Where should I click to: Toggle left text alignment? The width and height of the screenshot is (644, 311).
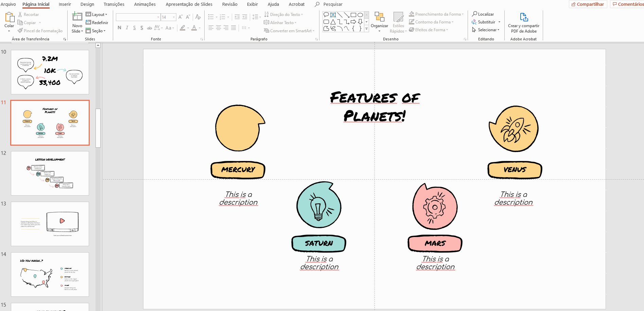click(x=211, y=28)
